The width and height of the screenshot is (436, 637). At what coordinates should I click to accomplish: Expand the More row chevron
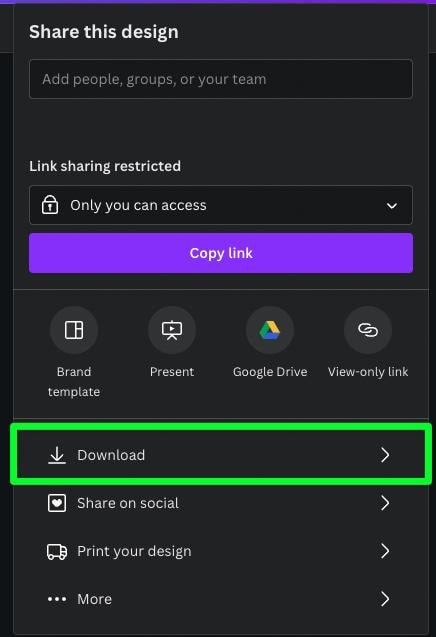click(385, 599)
